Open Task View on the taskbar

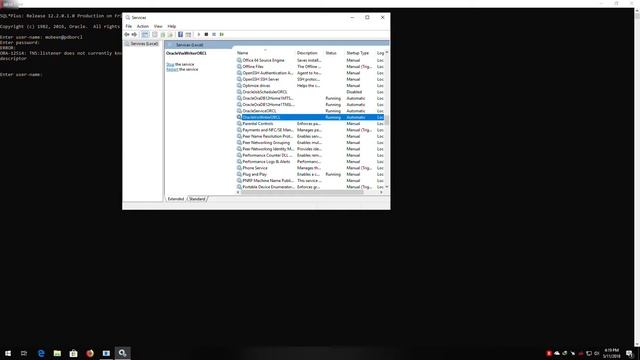point(24,353)
